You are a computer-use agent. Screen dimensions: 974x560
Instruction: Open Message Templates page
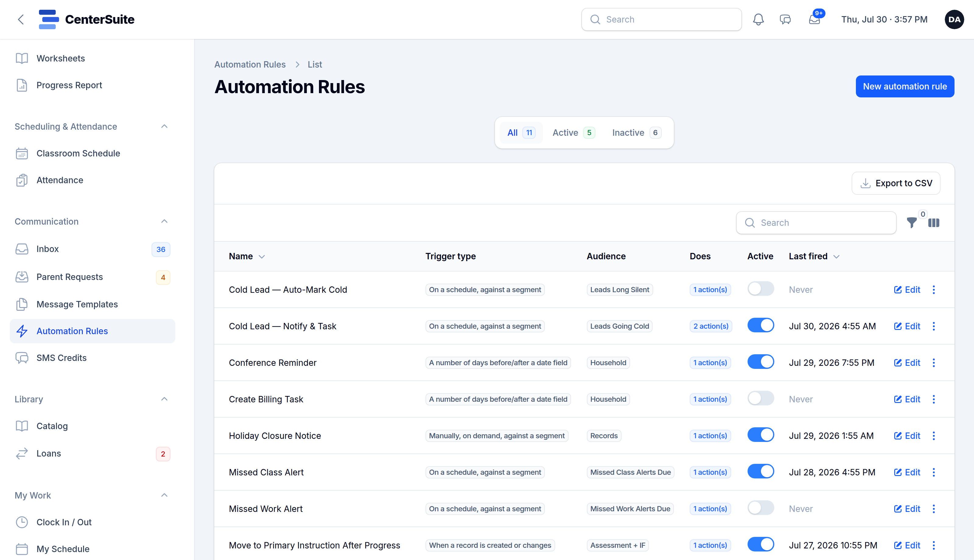point(92,304)
